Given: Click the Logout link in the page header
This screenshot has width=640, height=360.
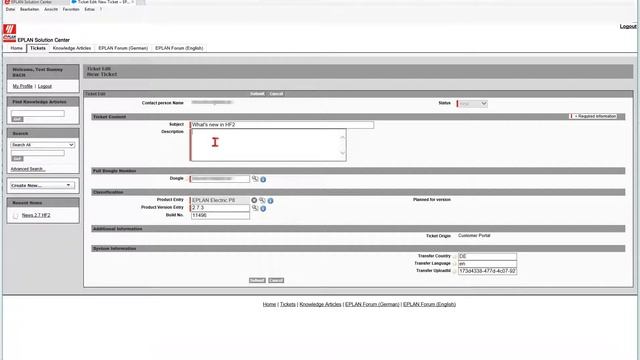Looking at the screenshot, I should click(x=628, y=27).
